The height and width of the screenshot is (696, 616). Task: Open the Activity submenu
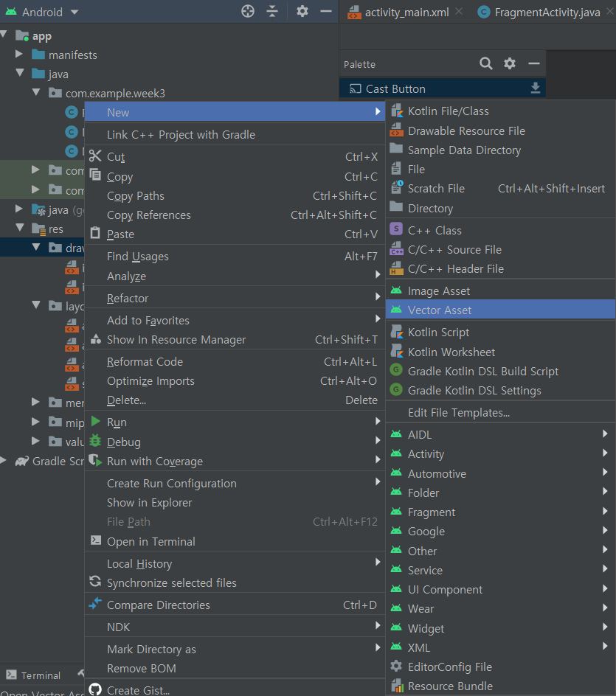(x=500, y=454)
